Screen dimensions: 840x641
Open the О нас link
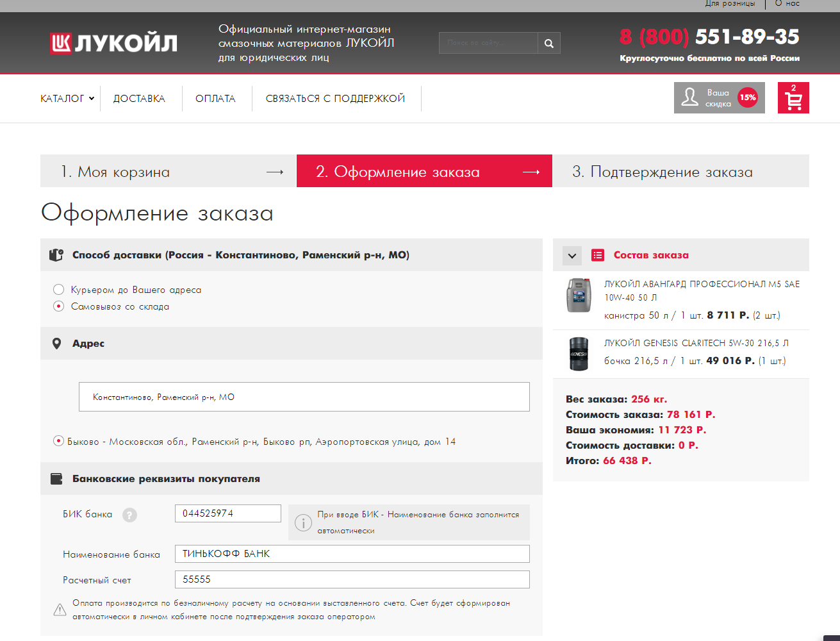click(x=787, y=4)
